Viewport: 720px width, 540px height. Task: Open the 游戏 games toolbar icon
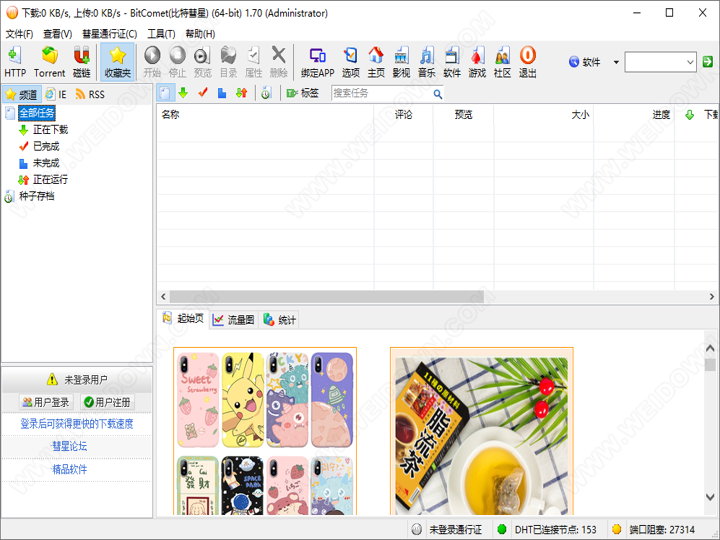click(477, 61)
